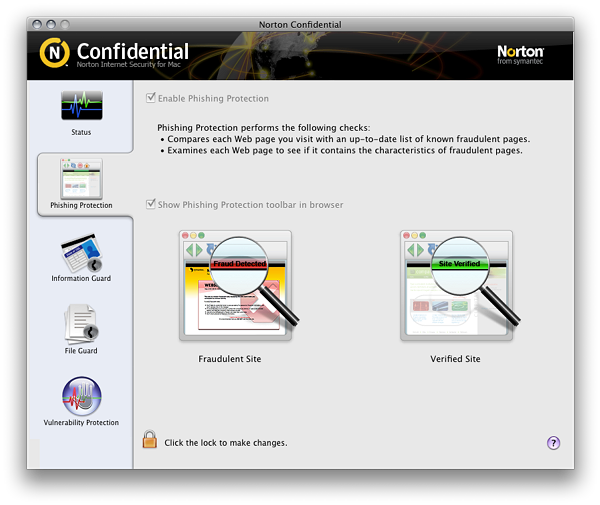Click the Status tab label

[x=81, y=132]
